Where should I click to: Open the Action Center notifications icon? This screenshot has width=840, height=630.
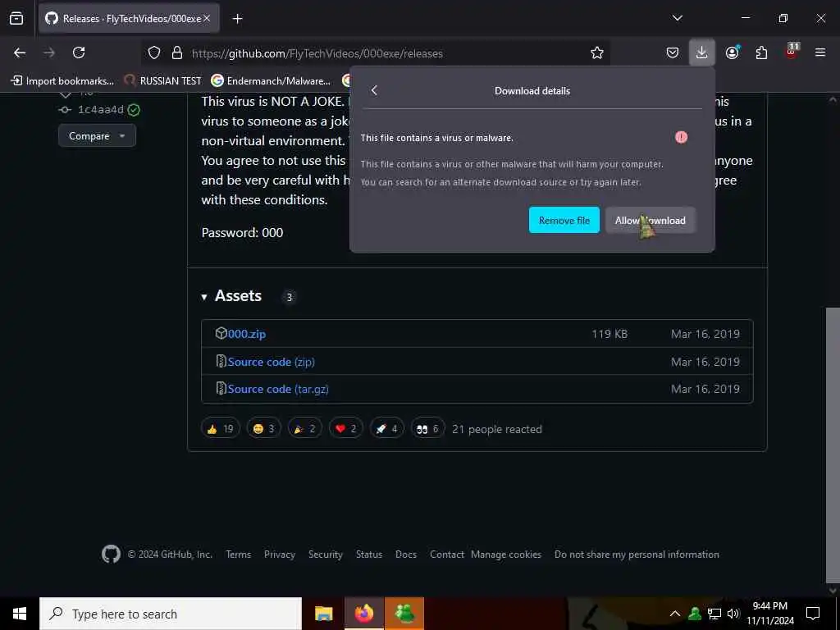tap(813, 614)
